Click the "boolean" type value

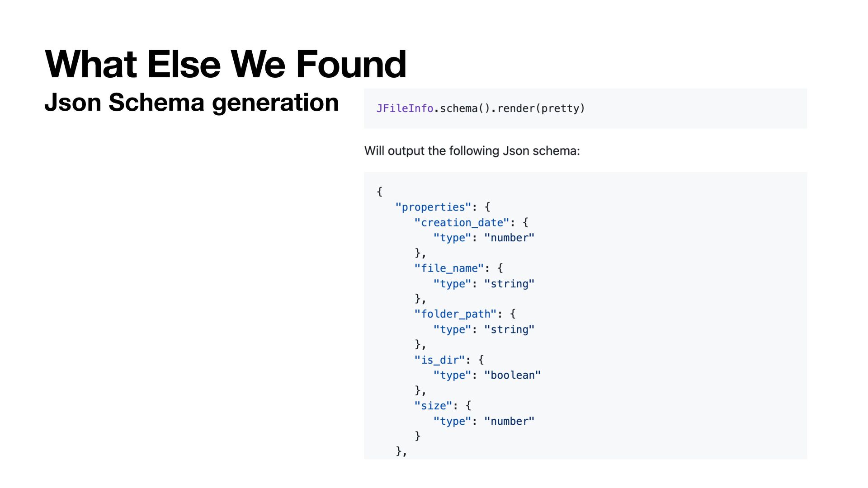pyautogui.click(x=512, y=375)
